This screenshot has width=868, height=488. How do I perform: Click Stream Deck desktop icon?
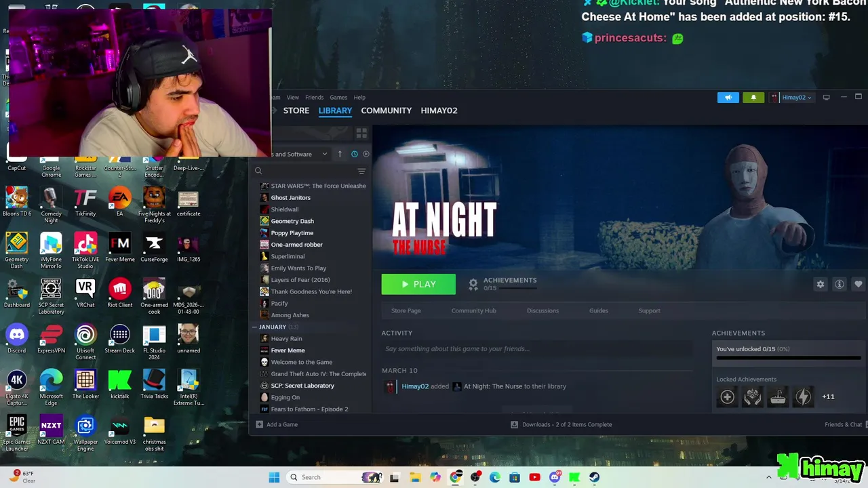[119, 339]
